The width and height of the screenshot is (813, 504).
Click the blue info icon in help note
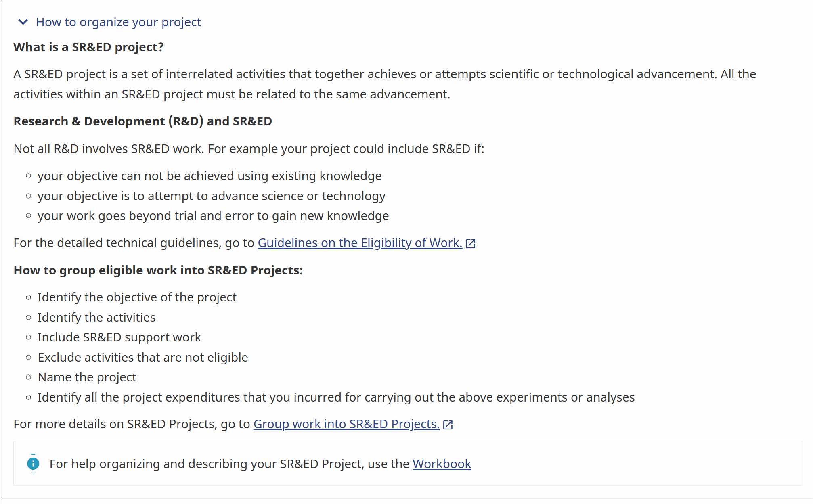coord(33,464)
